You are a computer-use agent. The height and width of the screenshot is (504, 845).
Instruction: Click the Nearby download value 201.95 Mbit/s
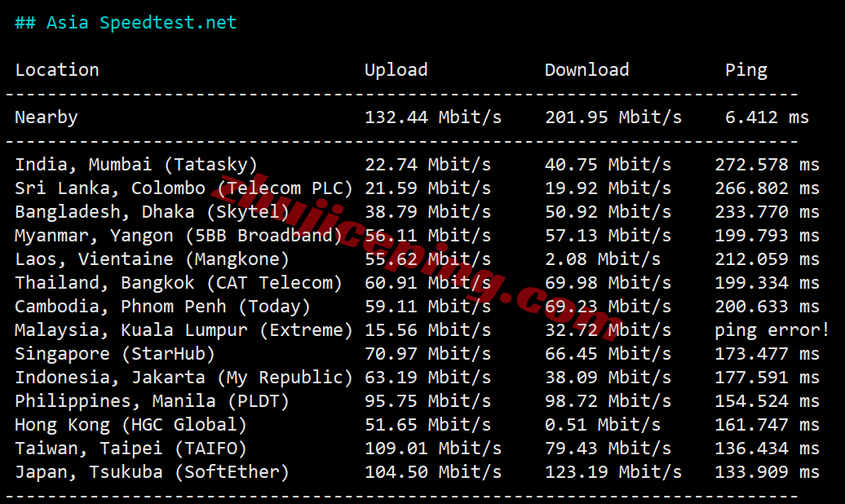coord(613,117)
